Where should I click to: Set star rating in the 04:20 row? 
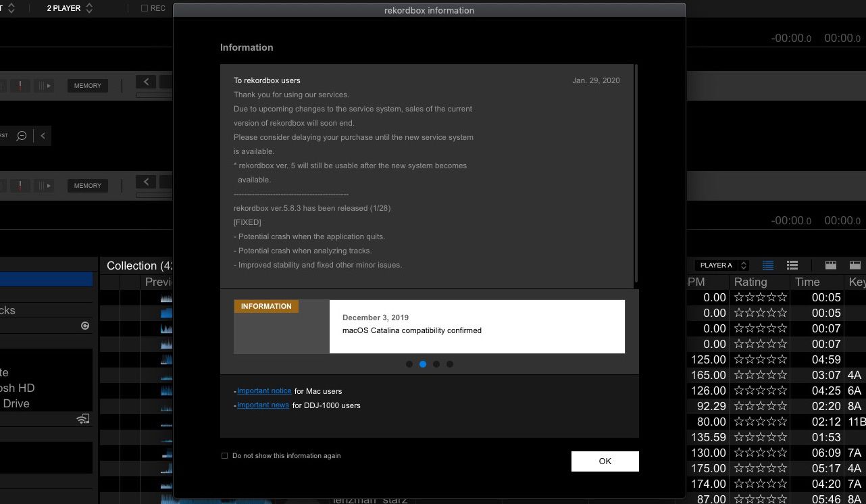pyautogui.click(x=761, y=484)
